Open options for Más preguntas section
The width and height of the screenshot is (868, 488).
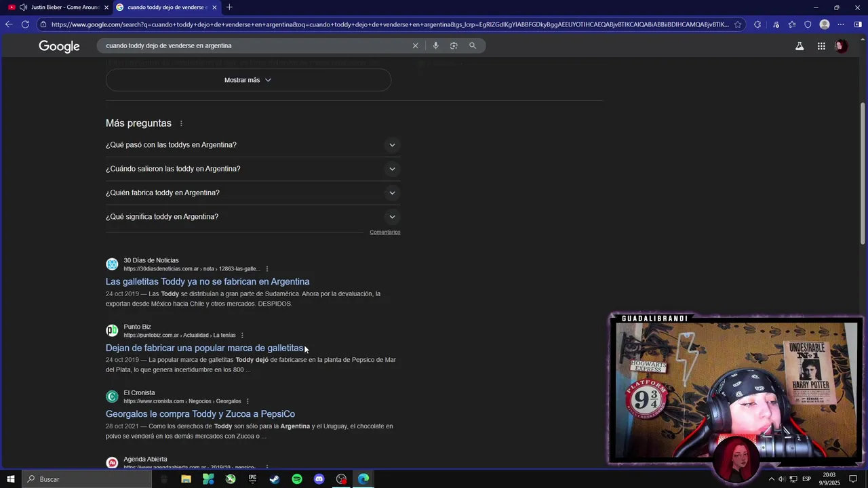[181, 123]
